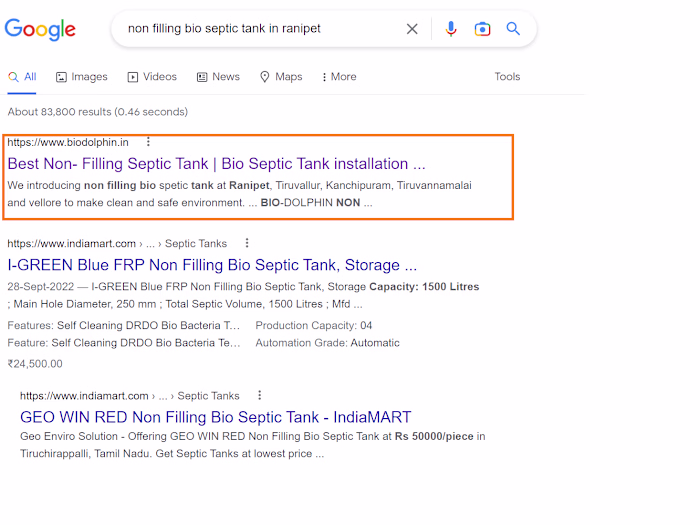Click the biodolphin.in URL
This screenshot has width=700, height=525.
point(68,142)
